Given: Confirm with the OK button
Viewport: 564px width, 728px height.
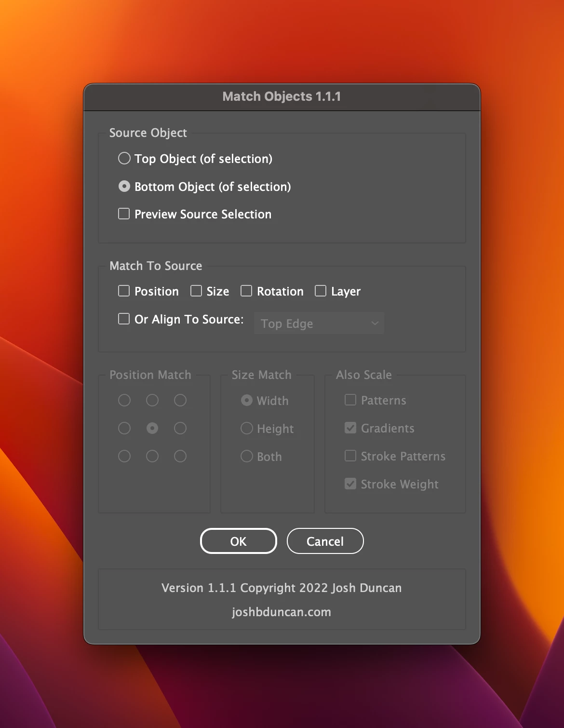Looking at the screenshot, I should [x=239, y=541].
